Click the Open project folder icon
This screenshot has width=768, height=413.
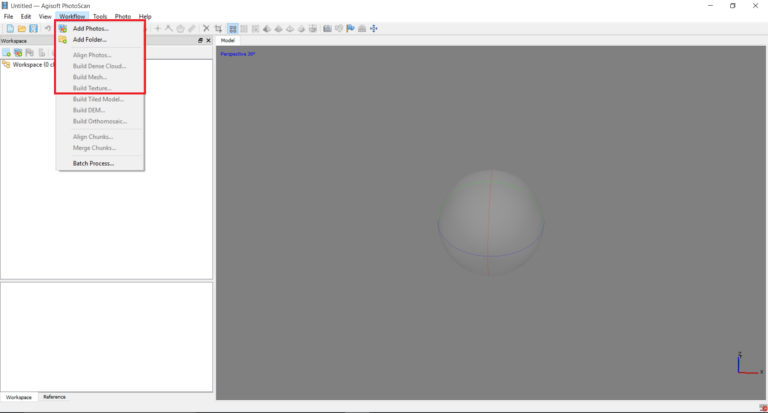[22, 29]
